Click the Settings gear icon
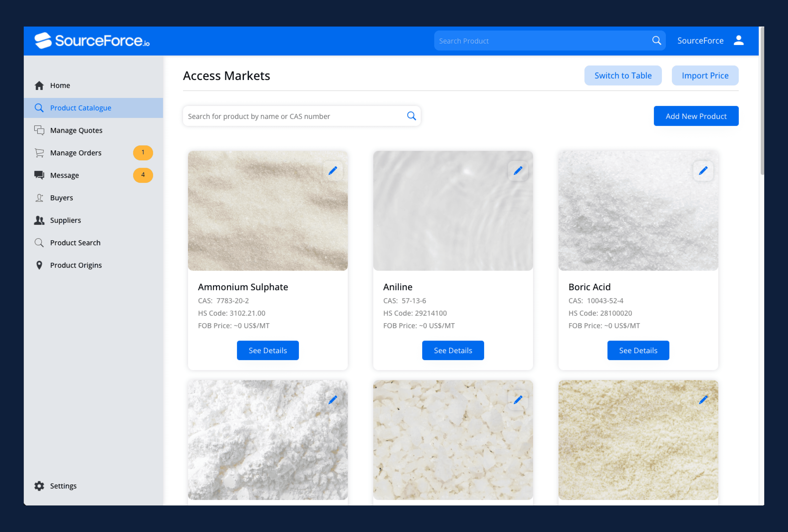This screenshot has width=788, height=532. [x=39, y=486]
